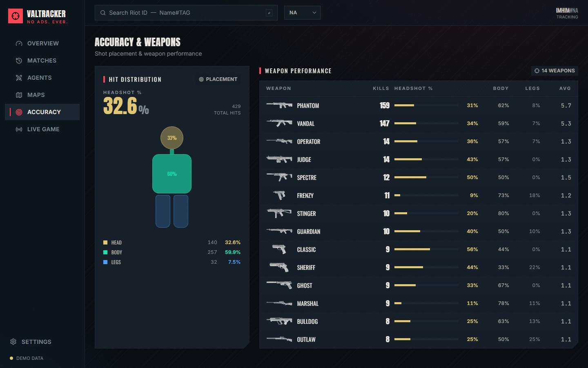Click the Frenzy 18% legs value
This screenshot has height=368, width=588.
(535, 195)
